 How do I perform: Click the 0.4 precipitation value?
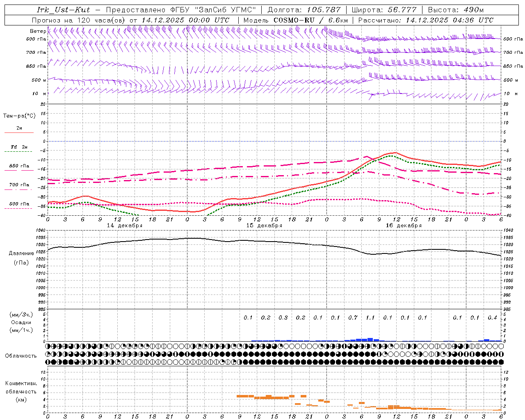(x=492, y=317)
